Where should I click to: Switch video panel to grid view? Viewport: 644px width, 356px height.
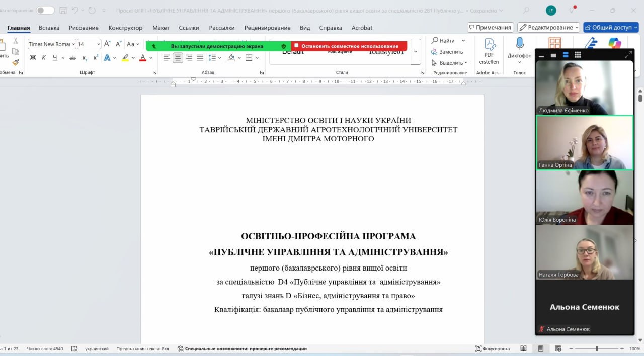pyautogui.click(x=578, y=55)
